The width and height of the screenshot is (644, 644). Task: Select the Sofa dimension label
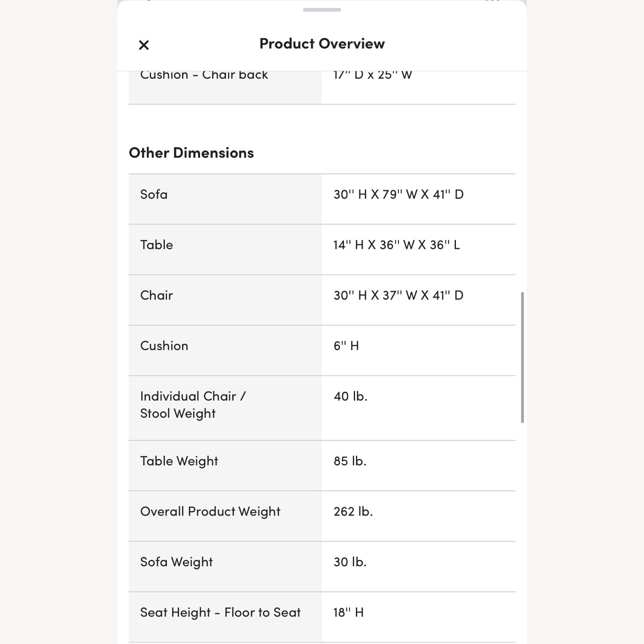(154, 194)
